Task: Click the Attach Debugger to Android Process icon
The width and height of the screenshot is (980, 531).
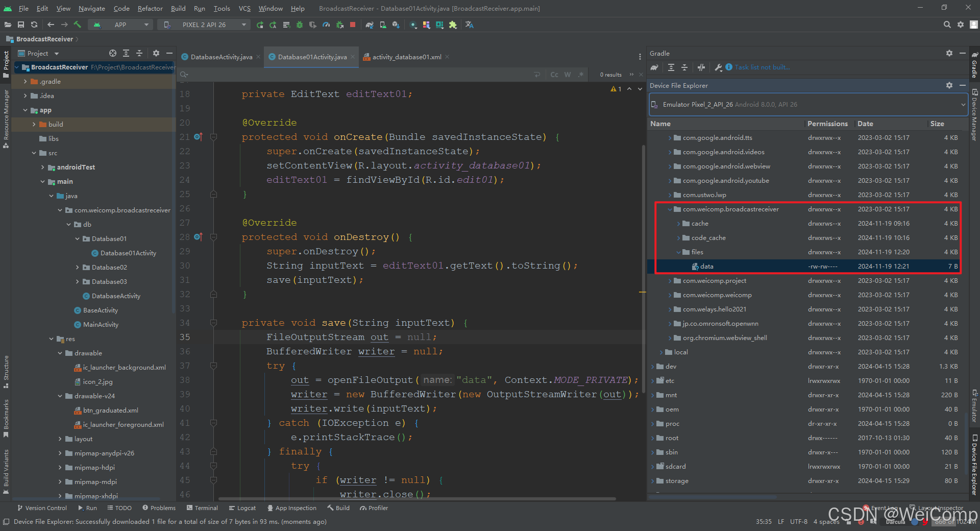Action: [x=339, y=25]
